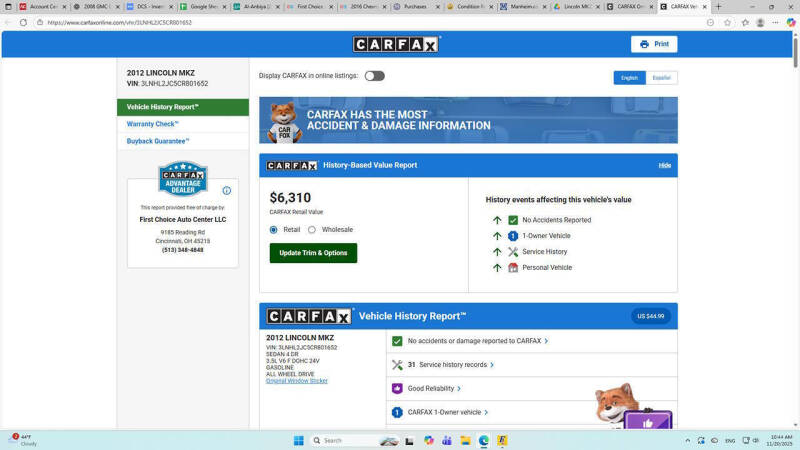Click the Update Trim & Options button
The image size is (800, 450).
313,253
